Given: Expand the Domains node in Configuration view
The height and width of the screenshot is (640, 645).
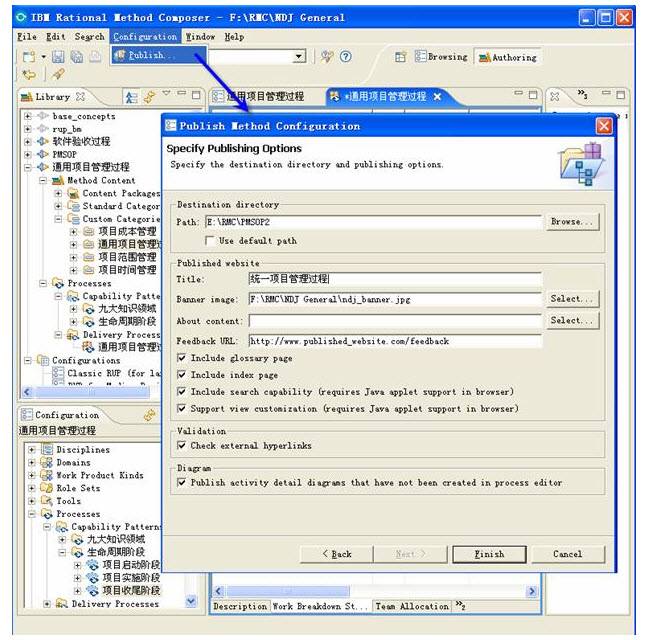Looking at the screenshot, I should 32,463.
